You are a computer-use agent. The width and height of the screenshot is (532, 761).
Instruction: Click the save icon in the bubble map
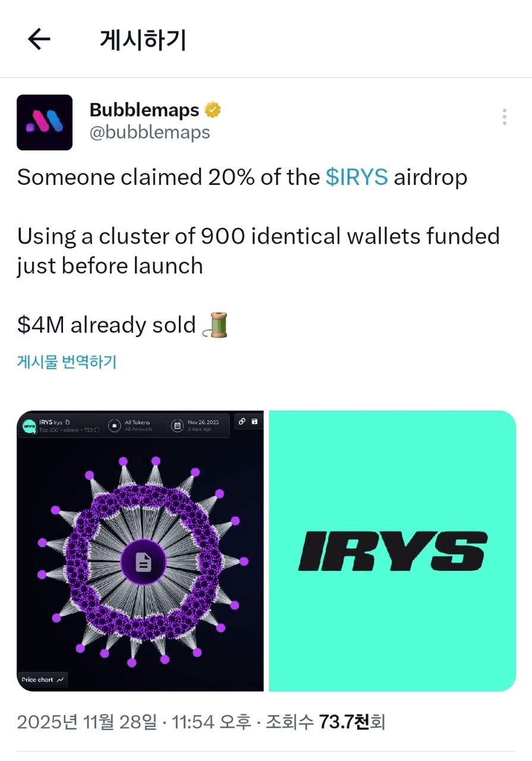pos(254,422)
